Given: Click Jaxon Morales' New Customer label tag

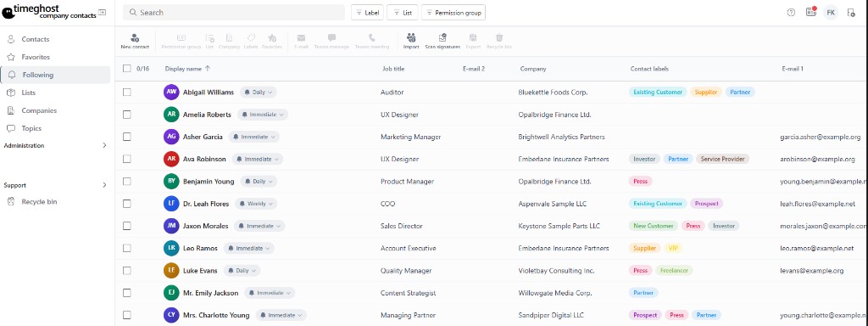Looking at the screenshot, I should [654, 226].
